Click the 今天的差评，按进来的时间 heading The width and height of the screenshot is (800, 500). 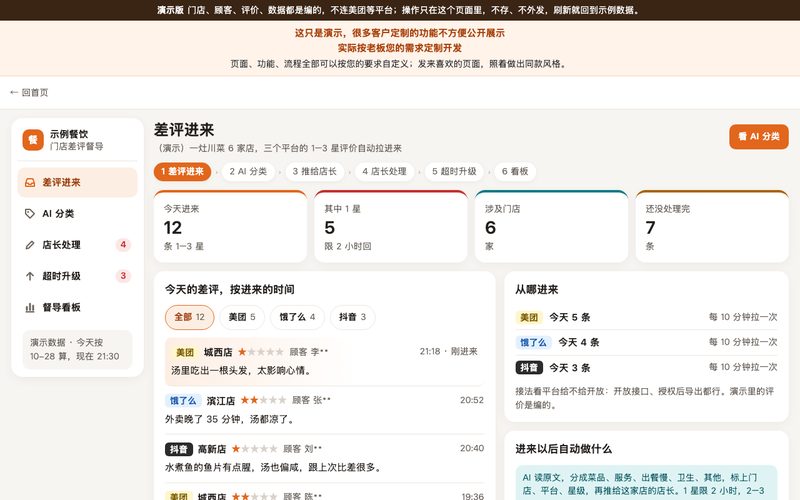pyautogui.click(x=230, y=290)
